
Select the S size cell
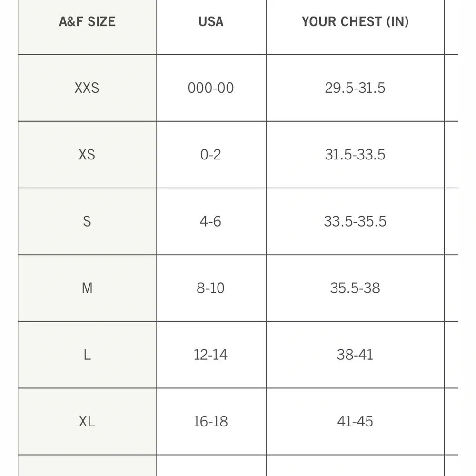87,221
